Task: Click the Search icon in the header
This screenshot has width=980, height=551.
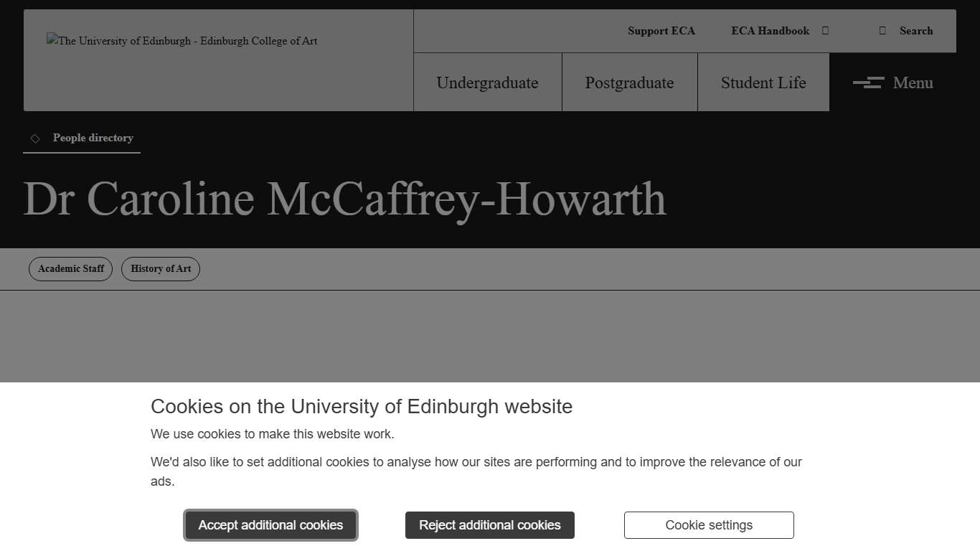Action: pyautogui.click(x=883, y=31)
